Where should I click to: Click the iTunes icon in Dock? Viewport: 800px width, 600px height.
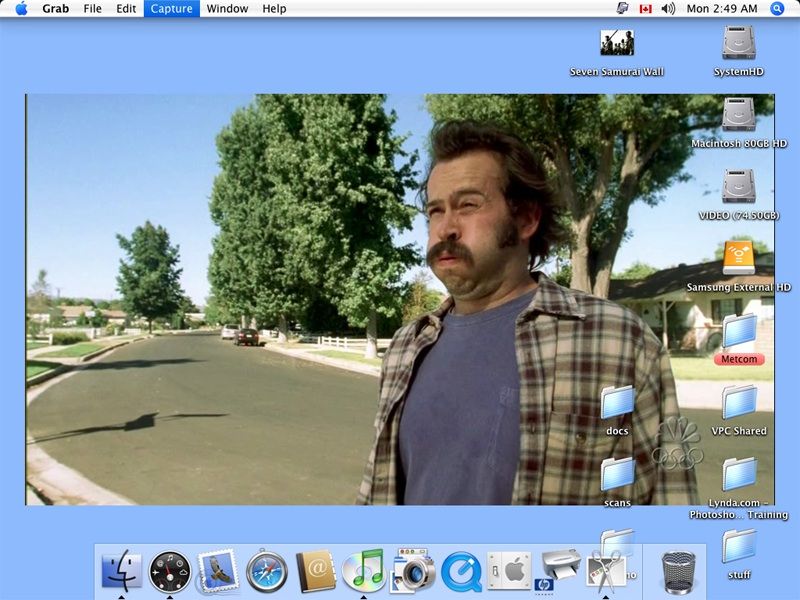click(x=363, y=571)
